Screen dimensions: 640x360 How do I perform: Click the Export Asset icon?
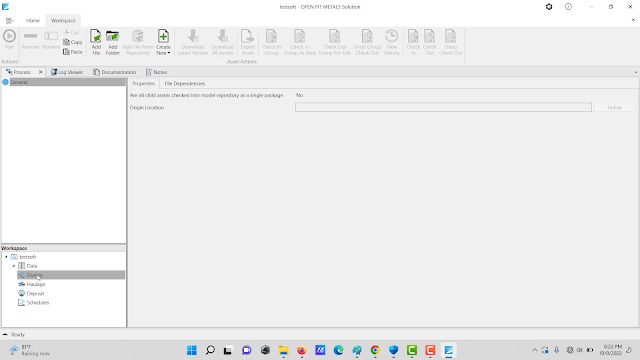click(247, 36)
